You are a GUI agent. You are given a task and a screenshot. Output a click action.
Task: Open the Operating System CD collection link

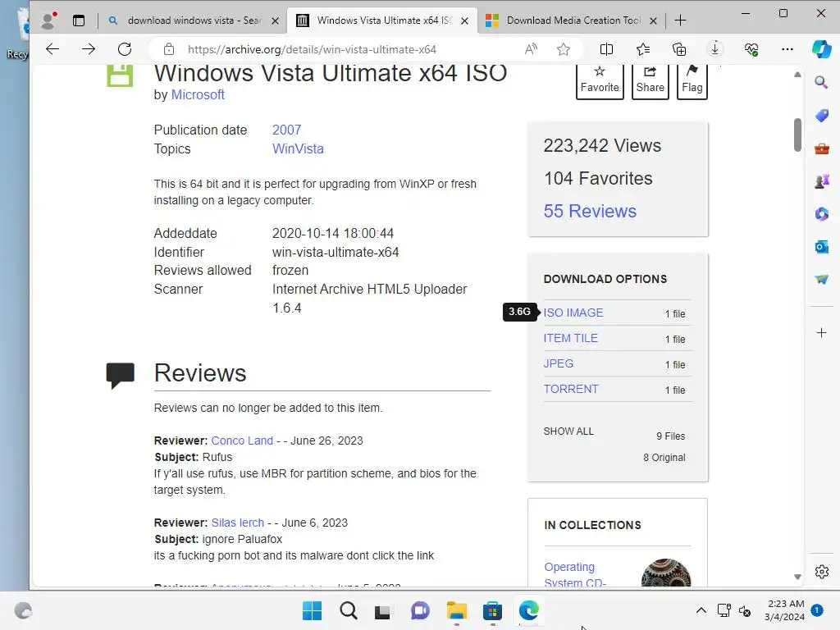tap(575, 574)
